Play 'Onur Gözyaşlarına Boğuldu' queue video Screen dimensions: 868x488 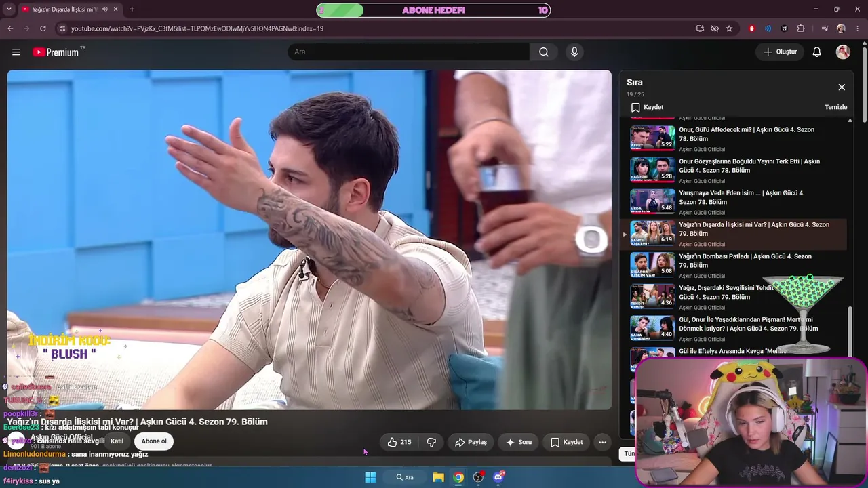click(x=733, y=170)
